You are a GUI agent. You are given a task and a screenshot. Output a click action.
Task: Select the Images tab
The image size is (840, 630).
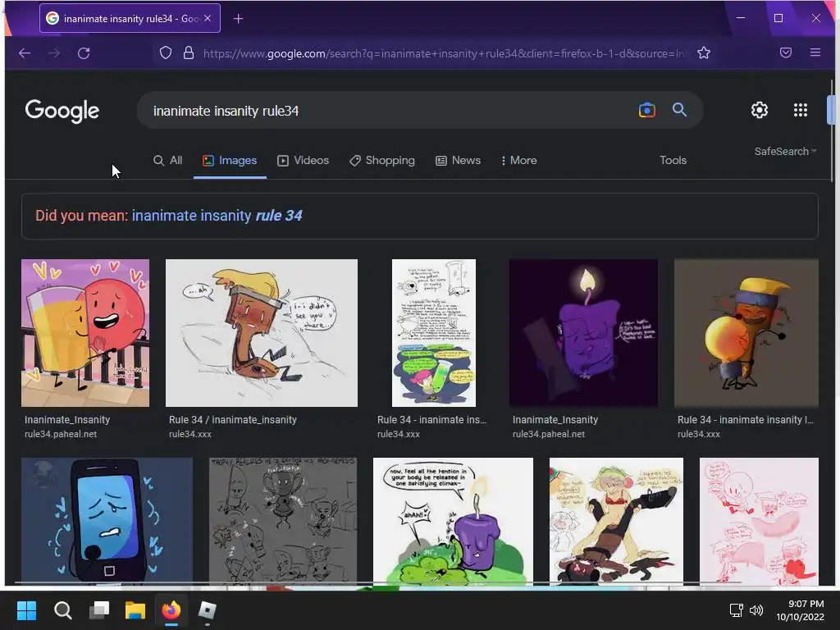pyautogui.click(x=230, y=160)
